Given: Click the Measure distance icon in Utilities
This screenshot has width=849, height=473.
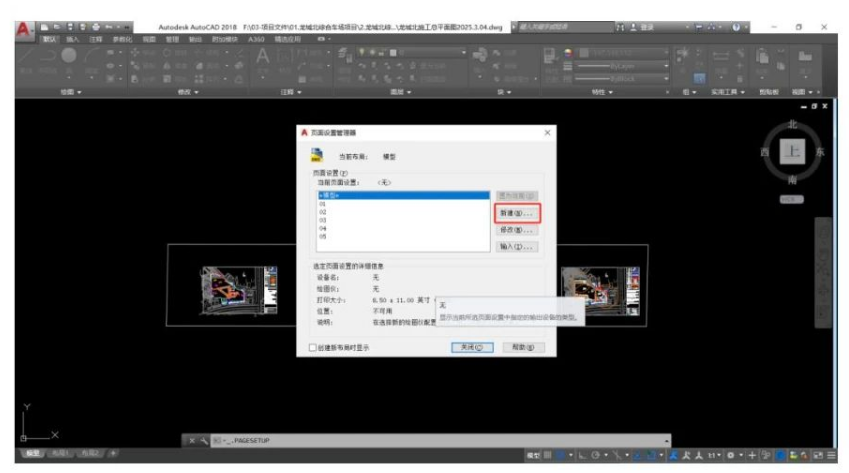Looking at the screenshot, I should tap(720, 55).
